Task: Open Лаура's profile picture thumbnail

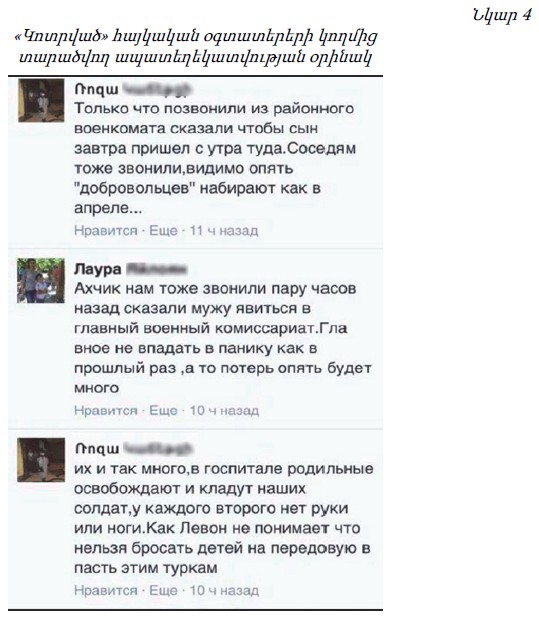Action: pyautogui.click(x=41, y=281)
